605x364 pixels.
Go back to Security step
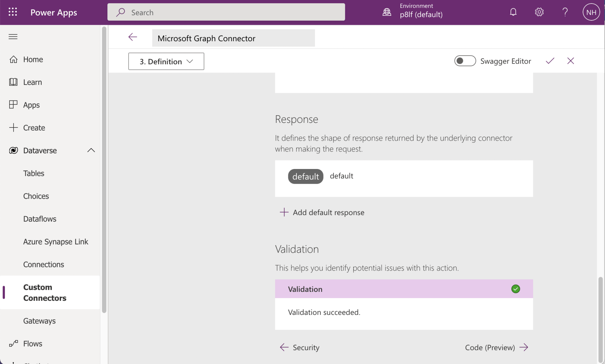(300, 348)
